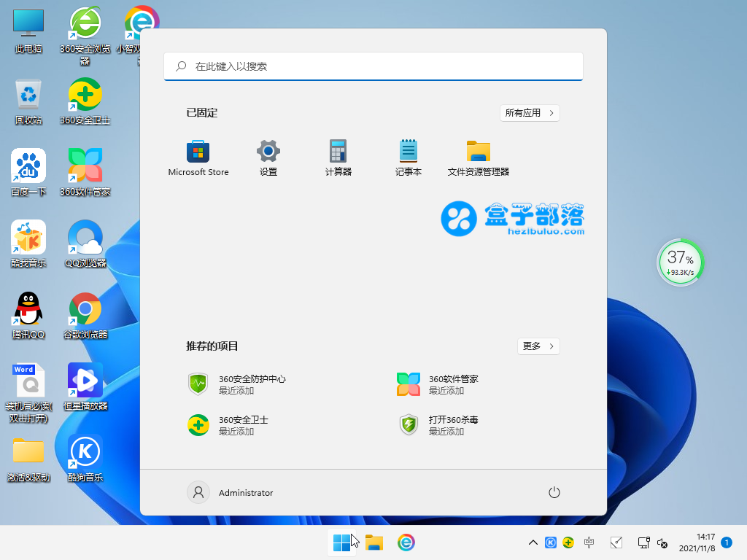Select 激活&驱动 folder on desktop
The height and width of the screenshot is (560, 747).
tap(28, 459)
